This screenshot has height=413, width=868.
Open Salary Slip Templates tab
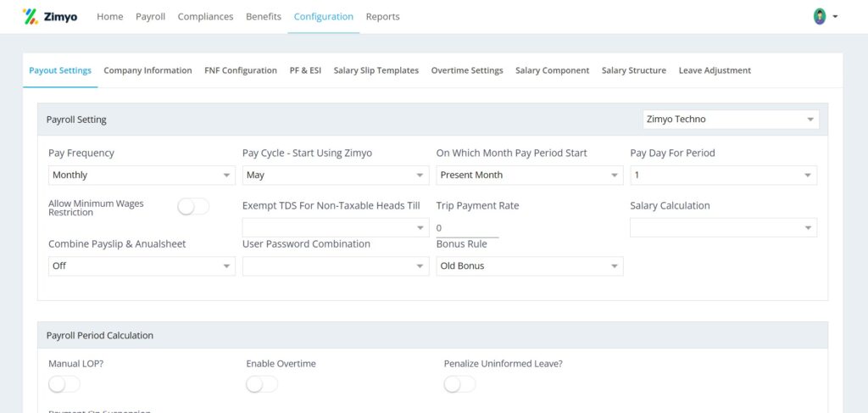(376, 70)
